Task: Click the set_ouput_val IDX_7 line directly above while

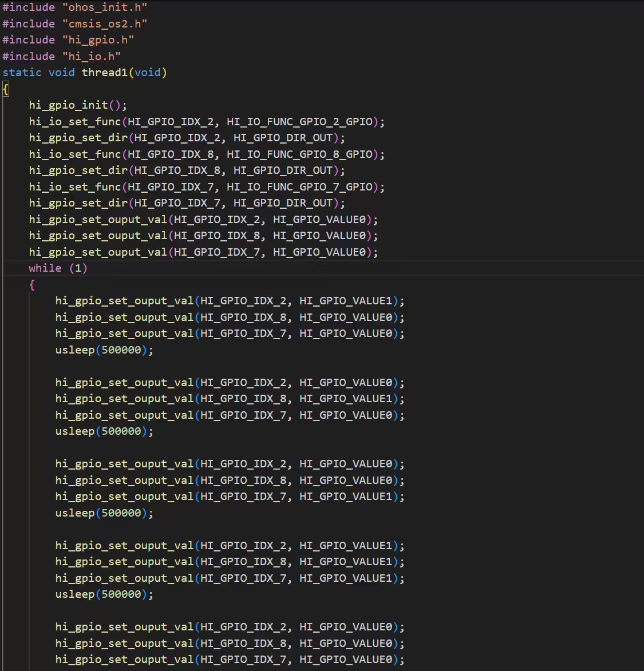Action: tap(203, 252)
